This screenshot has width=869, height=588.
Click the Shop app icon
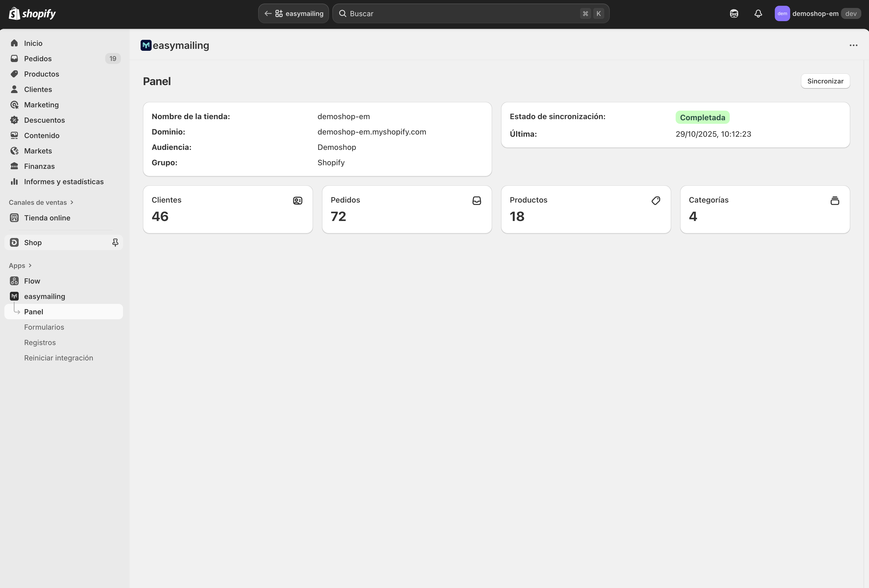tap(14, 242)
